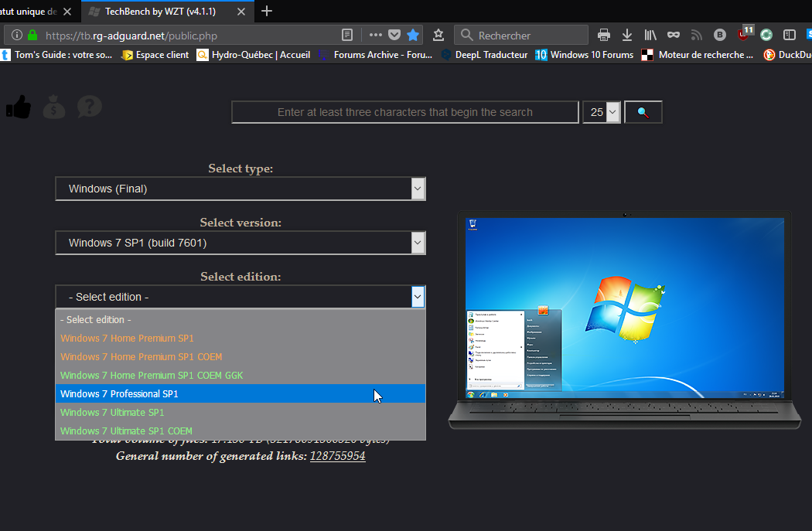Open a new browser tab
Screen dimensions: 812x531
coord(267,11)
